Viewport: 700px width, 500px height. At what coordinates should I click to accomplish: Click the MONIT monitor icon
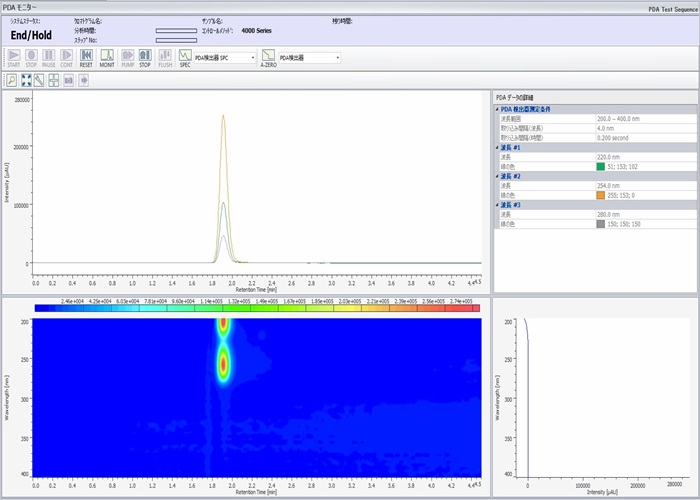coord(107,57)
